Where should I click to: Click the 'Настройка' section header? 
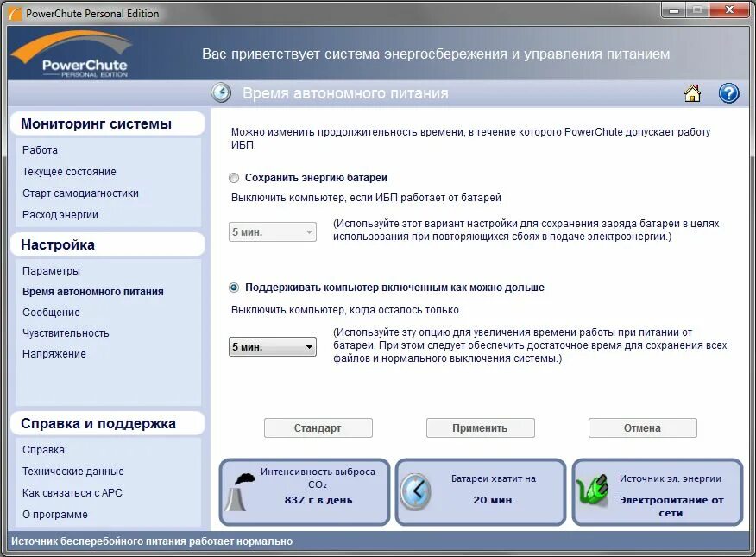pyautogui.click(x=108, y=244)
